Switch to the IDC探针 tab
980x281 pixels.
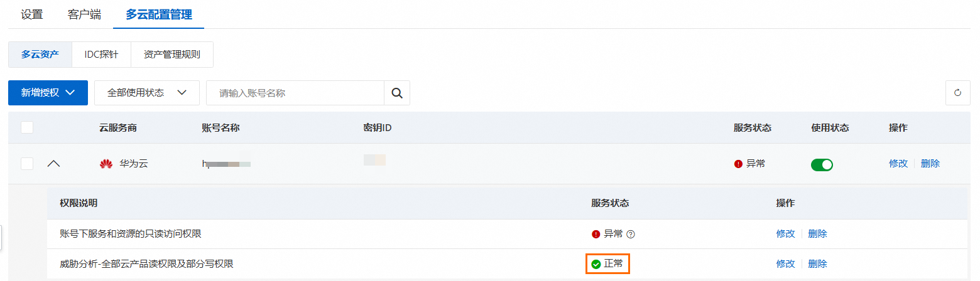(101, 55)
